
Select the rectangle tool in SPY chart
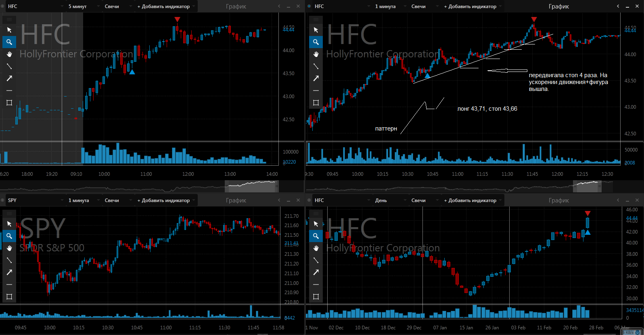pyautogui.click(x=9, y=297)
